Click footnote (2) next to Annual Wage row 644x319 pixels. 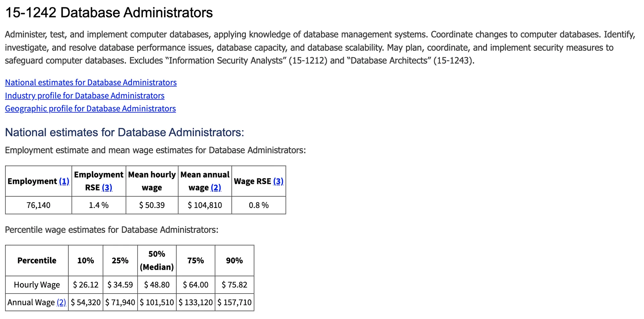[x=61, y=303]
